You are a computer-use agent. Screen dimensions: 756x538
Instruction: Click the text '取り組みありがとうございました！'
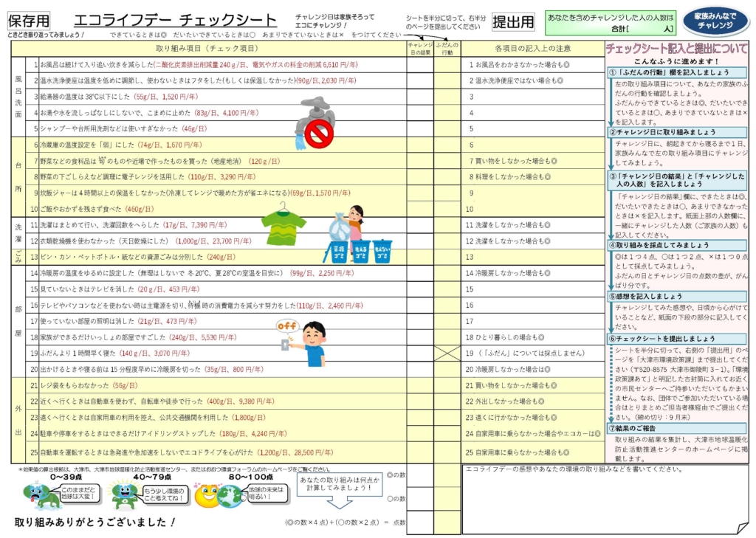pos(94,522)
